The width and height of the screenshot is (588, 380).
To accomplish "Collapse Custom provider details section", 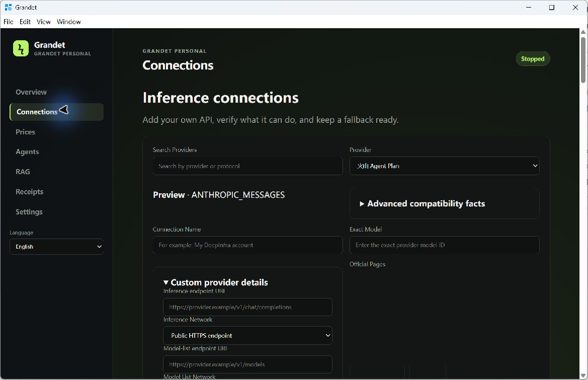I will [216, 282].
